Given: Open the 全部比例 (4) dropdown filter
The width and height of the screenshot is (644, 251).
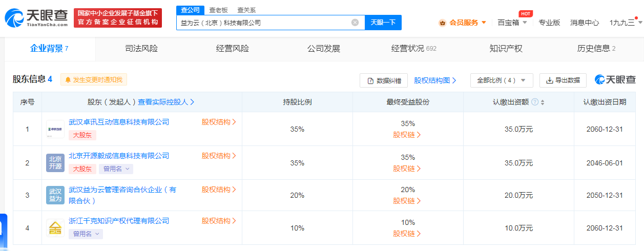Looking at the screenshot, I should coord(501,80).
